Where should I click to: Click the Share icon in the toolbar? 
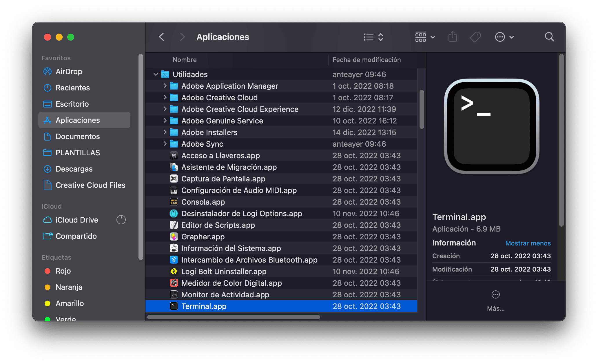(453, 37)
